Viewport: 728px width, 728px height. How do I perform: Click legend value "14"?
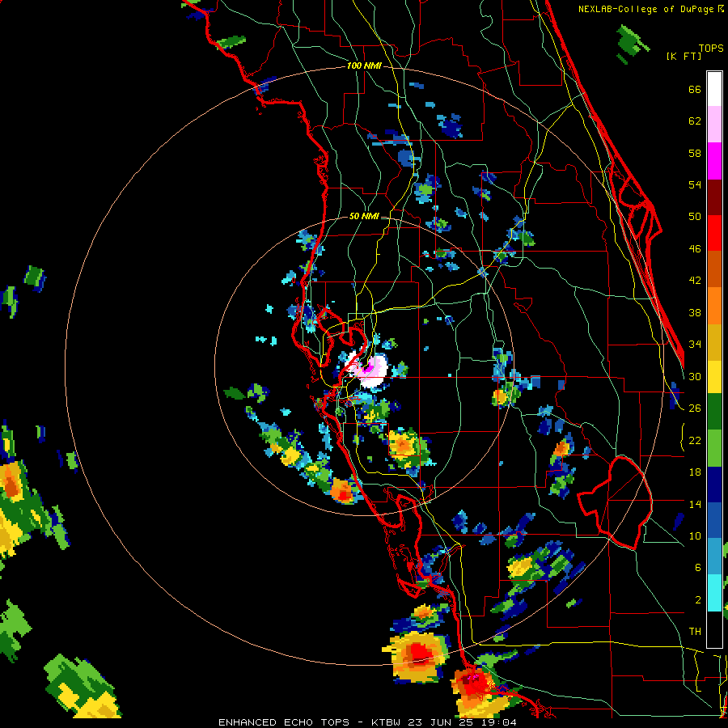(x=695, y=504)
